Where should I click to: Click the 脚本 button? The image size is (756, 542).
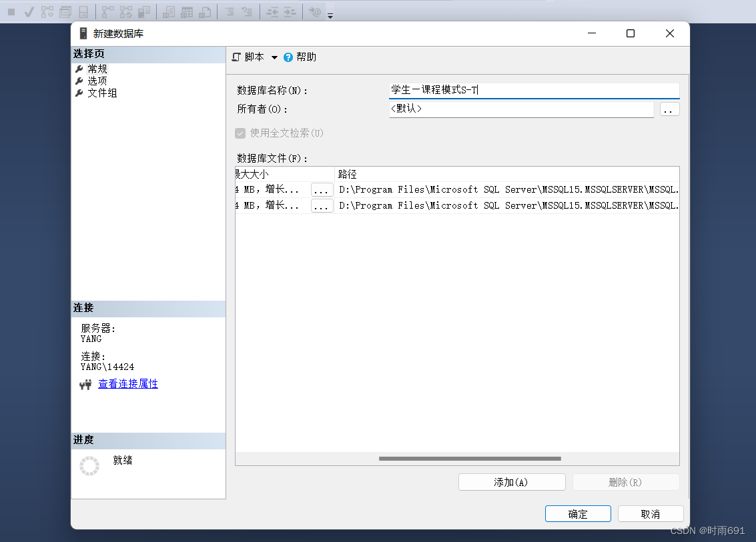(248, 57)
